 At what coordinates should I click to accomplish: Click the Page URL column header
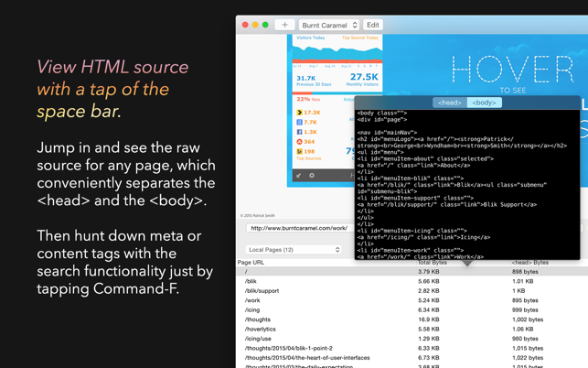(x=251, y=263)
